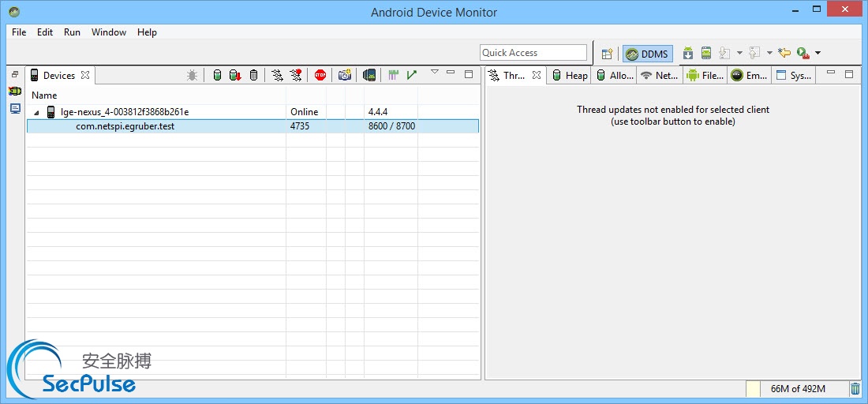The width and height of the screenshot is (868, 404).
Task: Select the Devices tab
Action: pos(59,75)
